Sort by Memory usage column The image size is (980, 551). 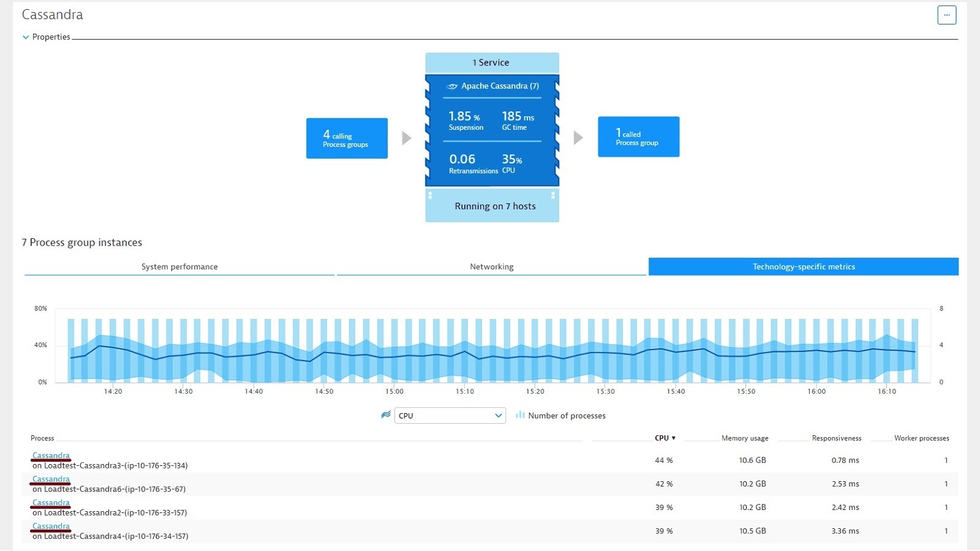pyautogui.click(x=745, y=438)
